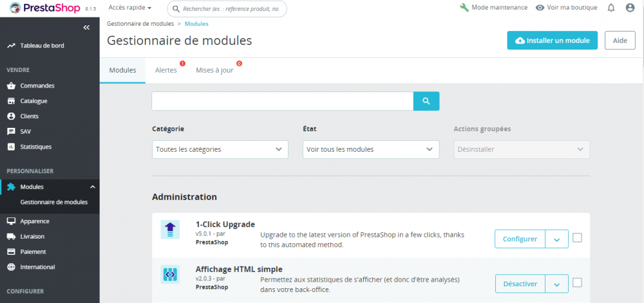644x303 pixels.
Task: Open notifications with the bell icon
Action: point(611,7)
